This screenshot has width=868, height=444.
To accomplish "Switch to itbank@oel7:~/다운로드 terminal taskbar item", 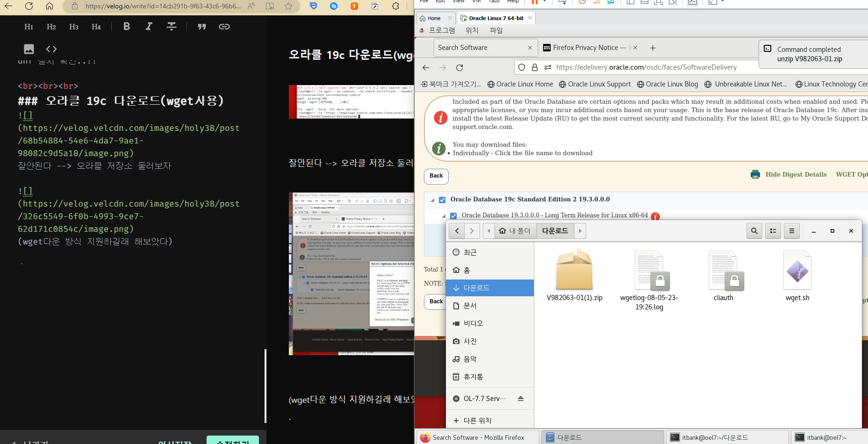I will pyautogui.click(x=727, y=437).
